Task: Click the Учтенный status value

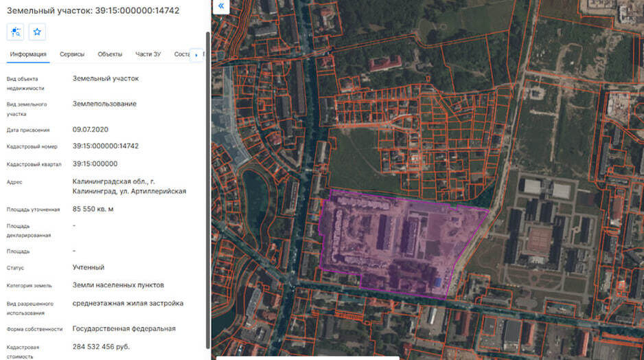Action: 89,268
